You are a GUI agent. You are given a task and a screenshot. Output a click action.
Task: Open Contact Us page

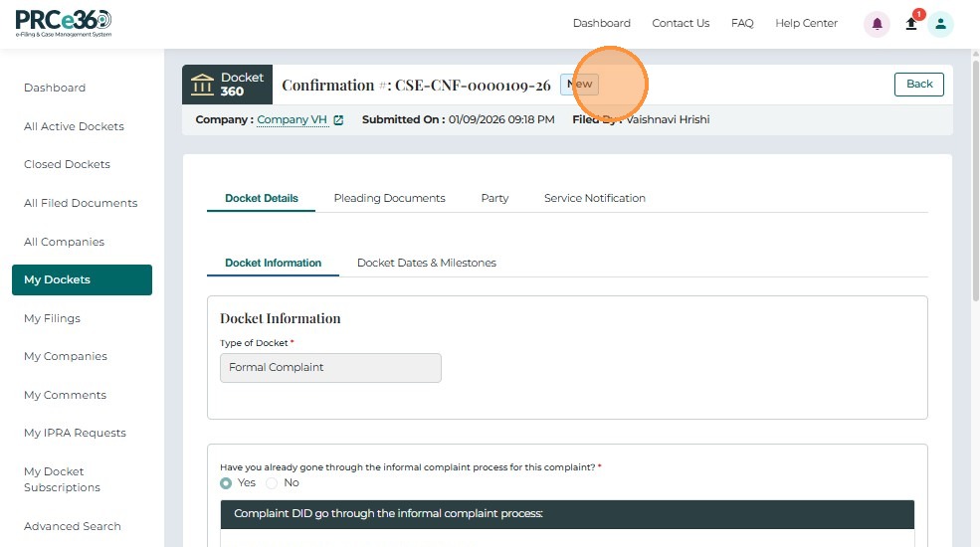[x=681, y=23]
